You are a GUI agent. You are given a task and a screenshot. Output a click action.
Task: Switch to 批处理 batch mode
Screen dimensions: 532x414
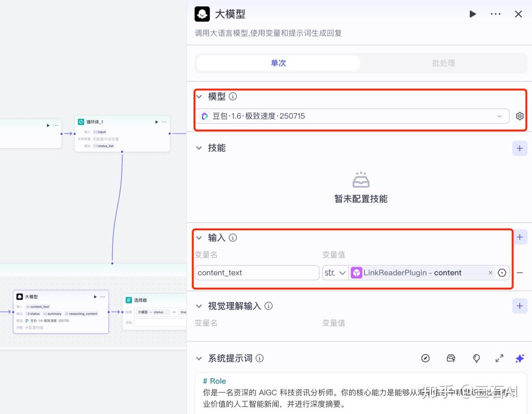point(443,63)
